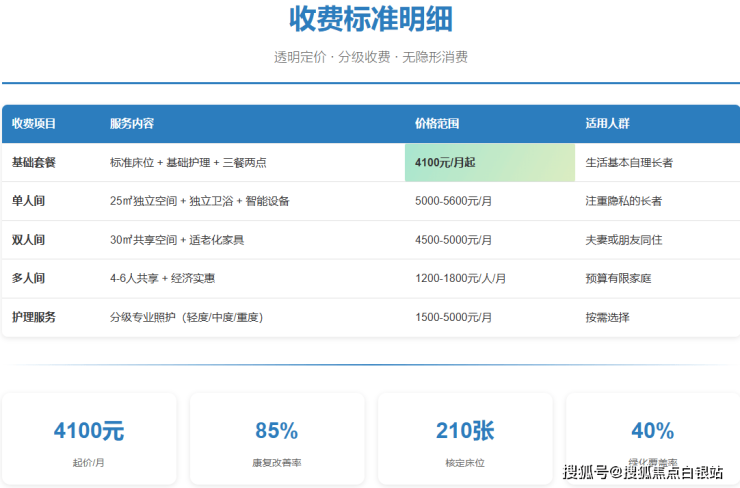Select the 按需选择 cell
The width and height of the screenshot is (740, 488).
click(607, 317)
